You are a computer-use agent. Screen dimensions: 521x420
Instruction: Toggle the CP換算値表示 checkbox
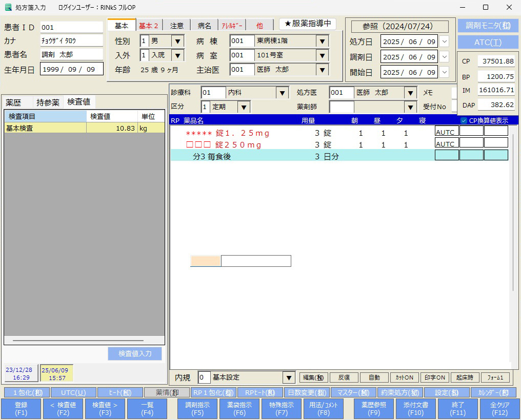click(464, 121)
